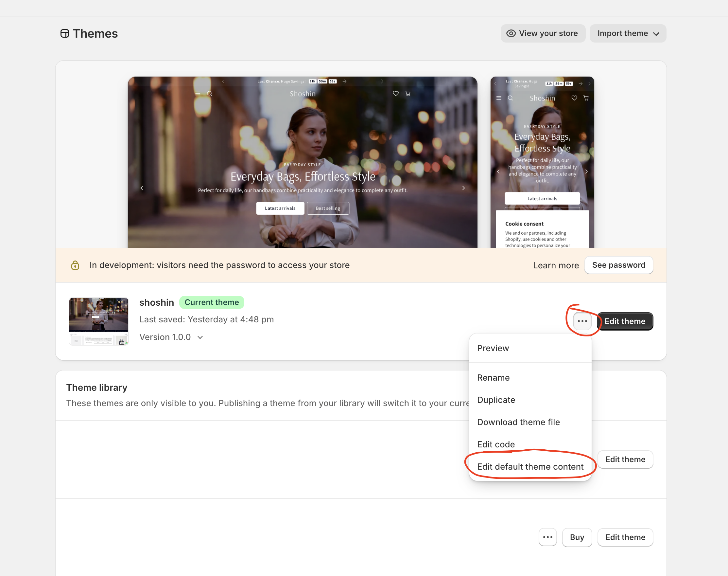The height and width of the screenshot is (576, 728).
Task: Choose Download theme file from menu
Action: [x=518, y=422]
